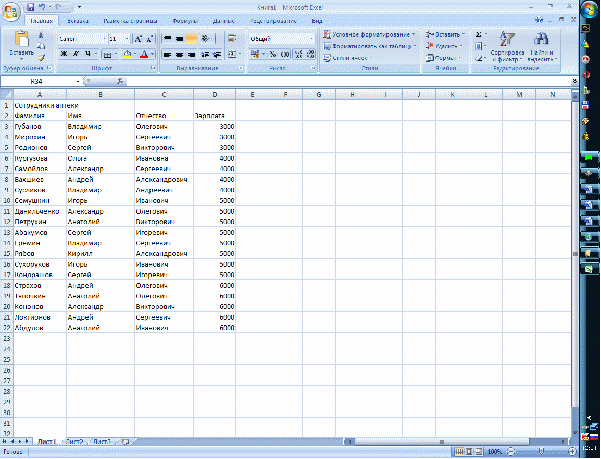Paste using the Вставить clipboard button
Screen dimensions: 601x459
point(21,45)
